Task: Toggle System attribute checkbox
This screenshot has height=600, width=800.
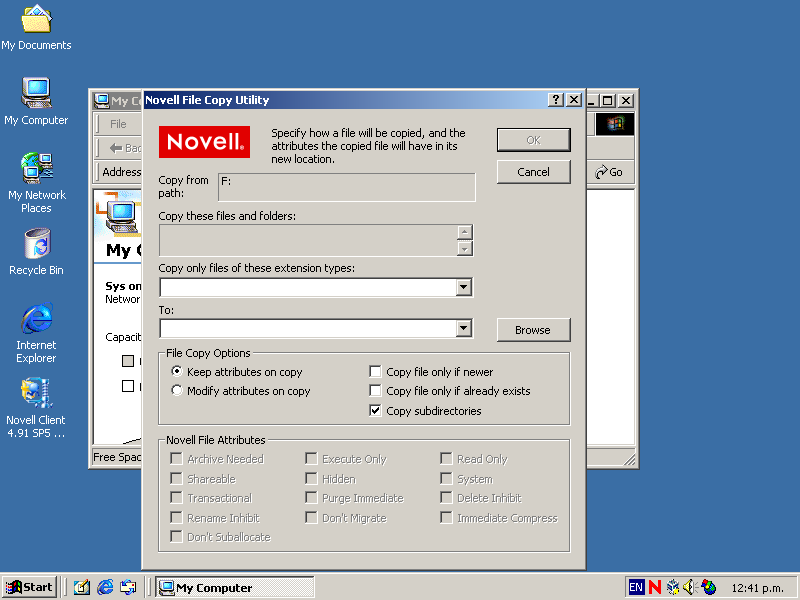Action: point(446,479)
